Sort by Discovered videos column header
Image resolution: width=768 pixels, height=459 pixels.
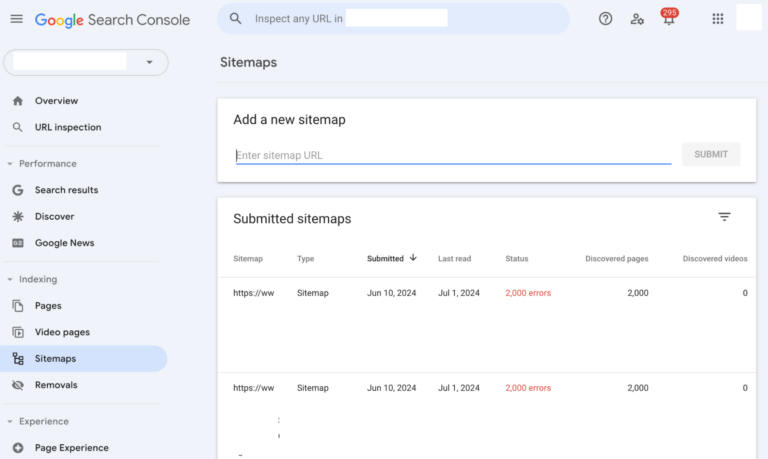click(715, 259)
